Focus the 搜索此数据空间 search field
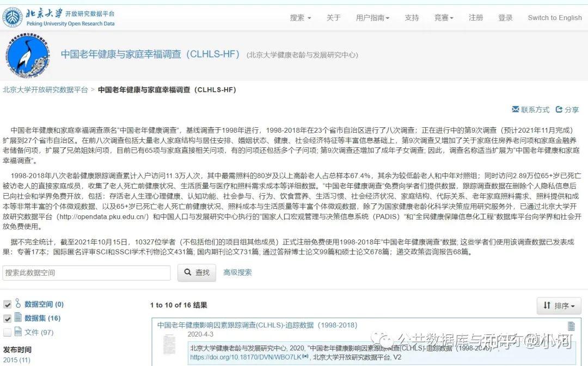Image resolution: width=588 pixels, height=366 pixels. (x=86, y=272)
